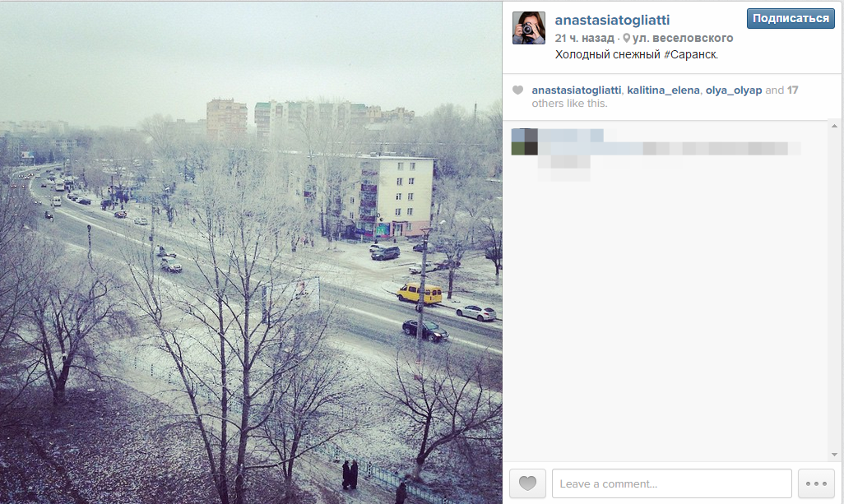This screenshot has width=844, height=504.
Task: Click scrollbar up arrow in comments
Action: [834, 126]
